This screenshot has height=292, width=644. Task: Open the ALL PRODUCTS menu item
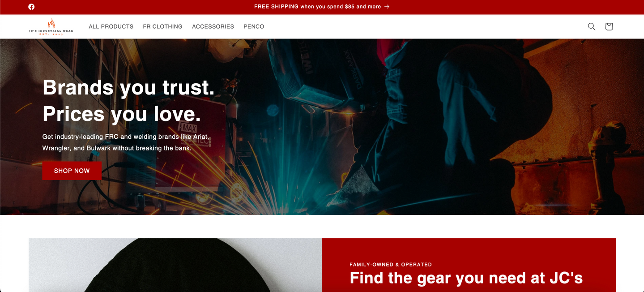click(x=111, y=26)
